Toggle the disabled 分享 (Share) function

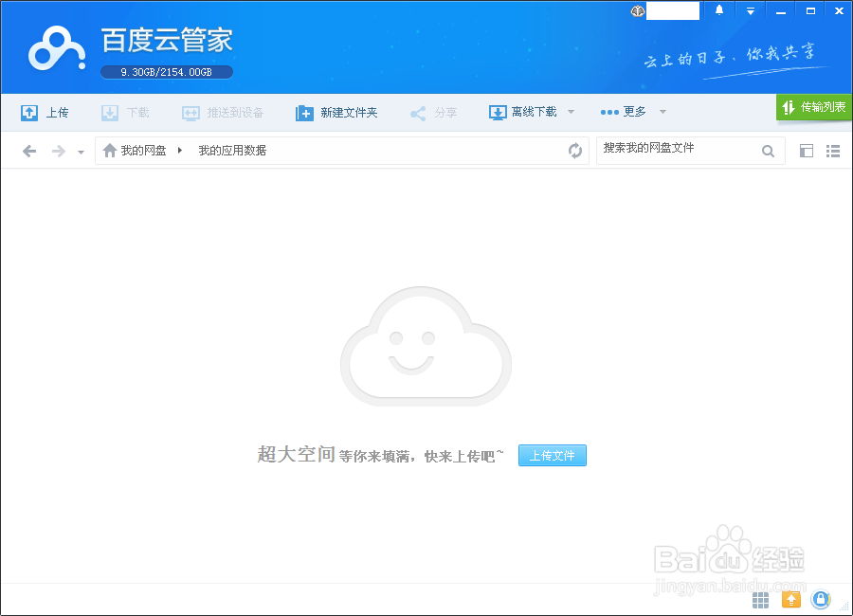pos(433,112)
